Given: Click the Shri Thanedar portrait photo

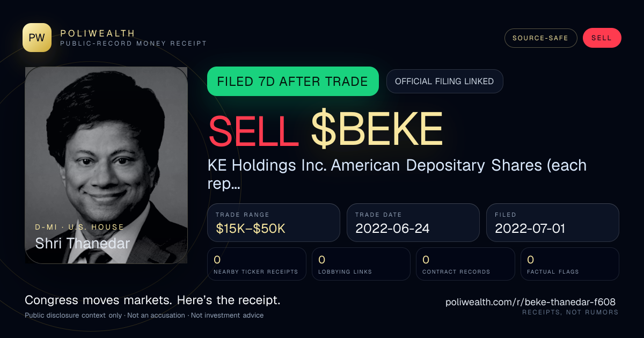Looking at the screenshot, I should tap(106, 165).
